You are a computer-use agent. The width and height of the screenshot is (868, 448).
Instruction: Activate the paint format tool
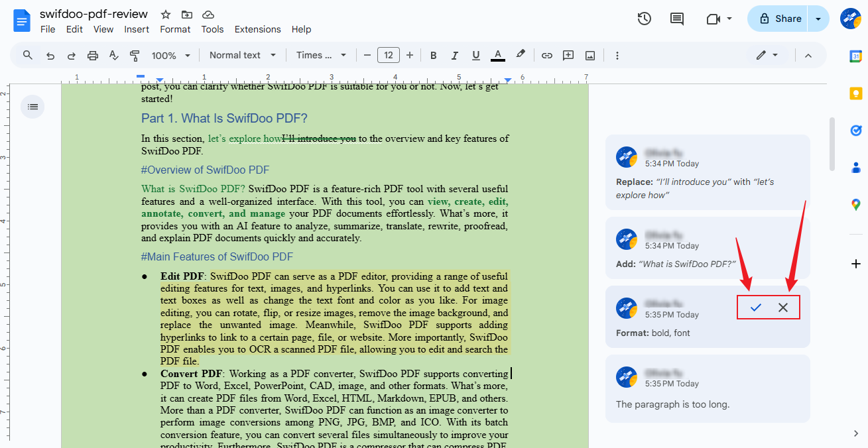[135, 56]
